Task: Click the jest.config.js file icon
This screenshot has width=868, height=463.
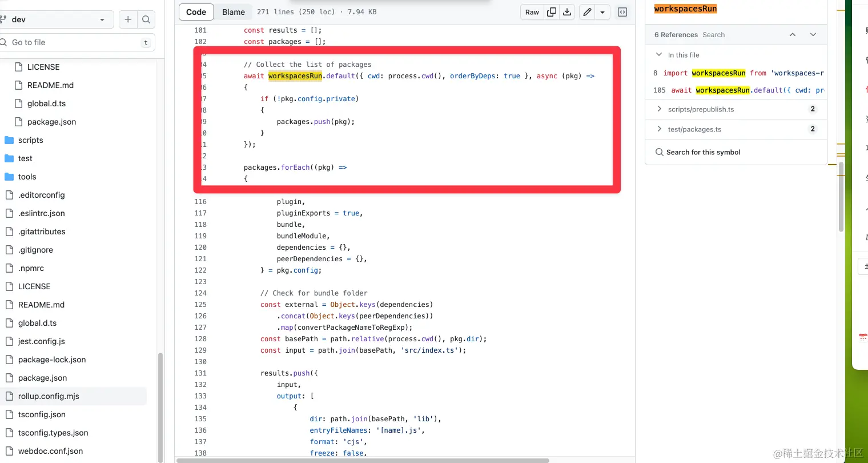Action: pos(9,341)
